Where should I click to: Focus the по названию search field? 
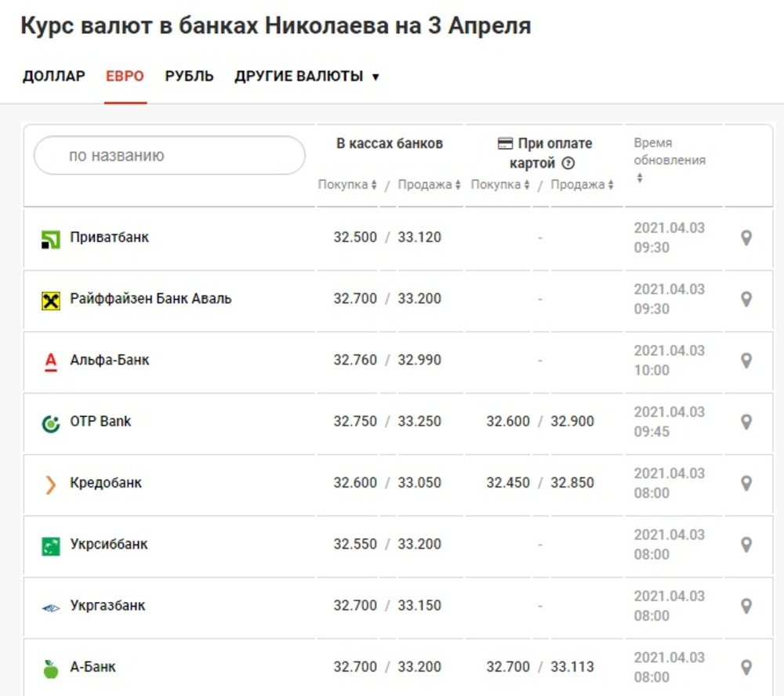(x=169, y=155)
